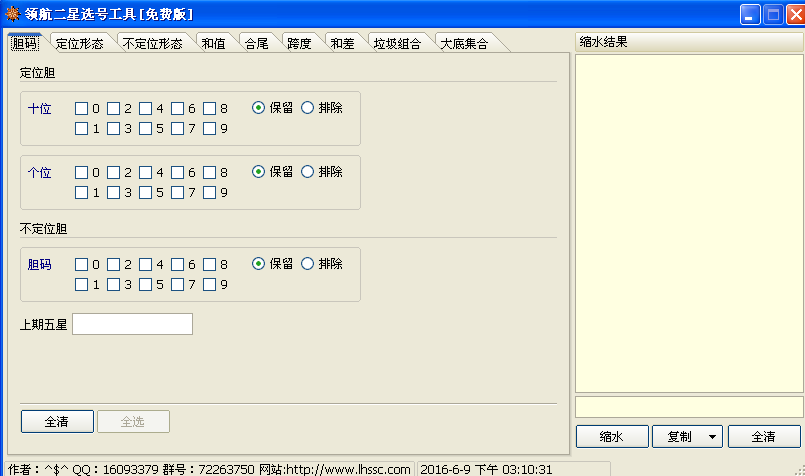The image size is (805, 476).
Task: Check digit 3 in the 个位 group
Action: [113, 193]
